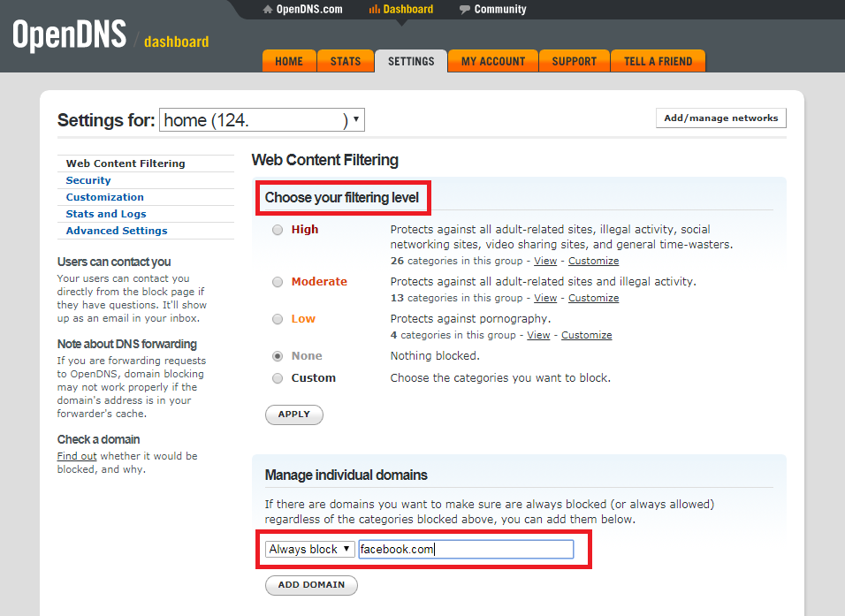
Task: Click Customize link for High level
Action: click(593, 262)
